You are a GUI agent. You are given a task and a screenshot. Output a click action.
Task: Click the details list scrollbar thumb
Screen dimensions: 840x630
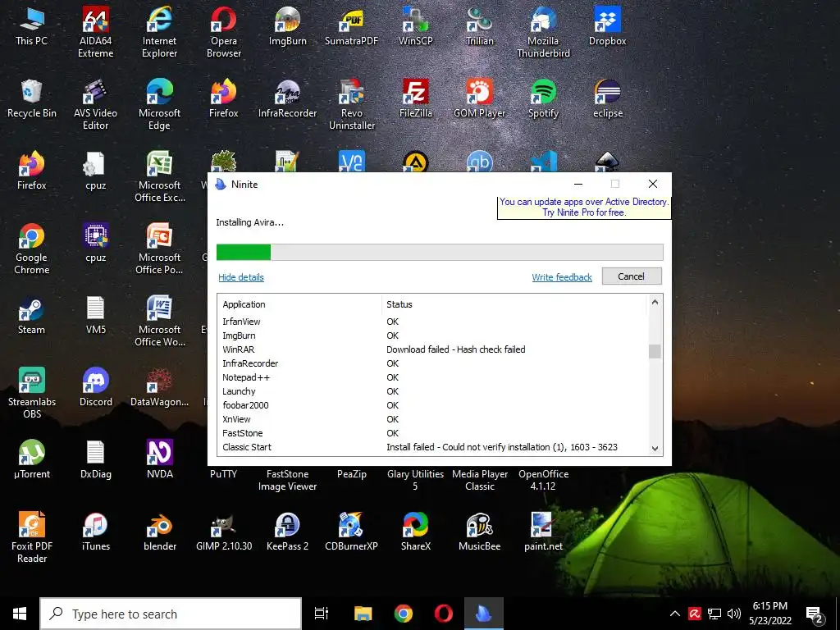[x=655, y=351]
